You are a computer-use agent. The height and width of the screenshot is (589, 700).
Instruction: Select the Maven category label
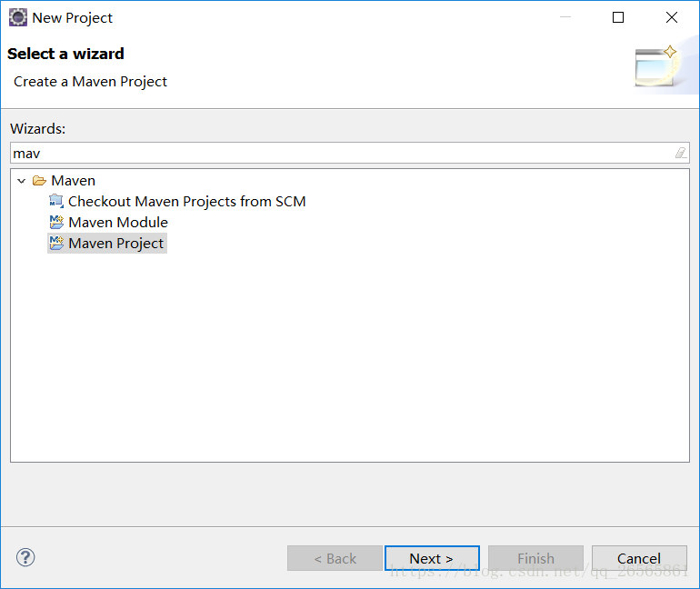[74, 181]
